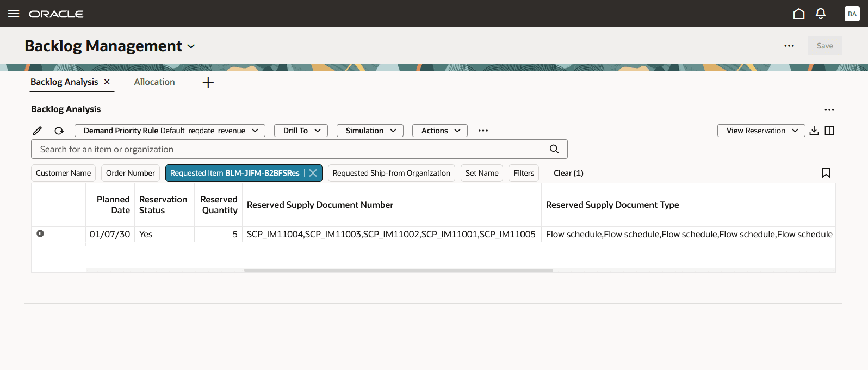Open the Simulation dropdown
The height and width of the screenshot is (370, 868).
pyautogui.click(x=370, y=131)
